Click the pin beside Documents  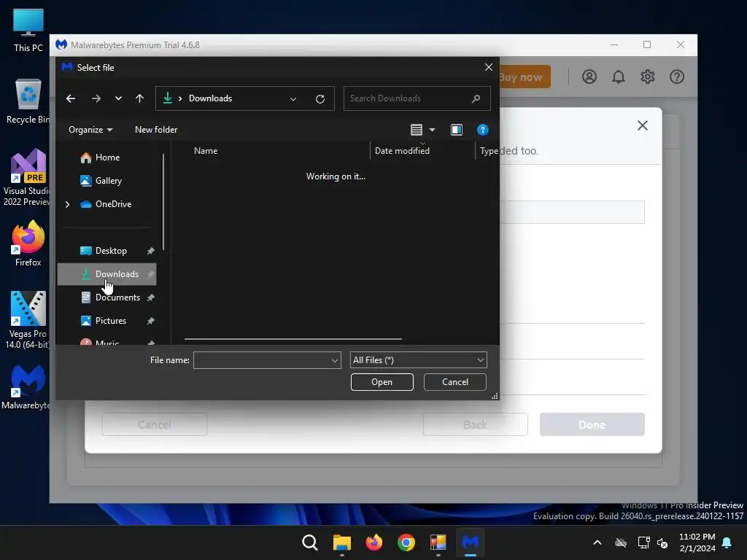[x=150, y=297]
